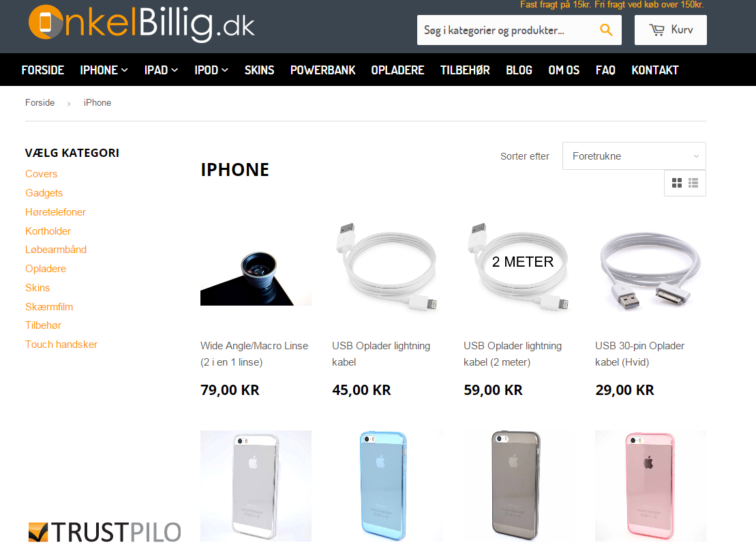Expand the IPOD menu dropdown
Image resolution: width=756 pixels, height=558 pixels.
pyautogui.click(x=211, y=70)
